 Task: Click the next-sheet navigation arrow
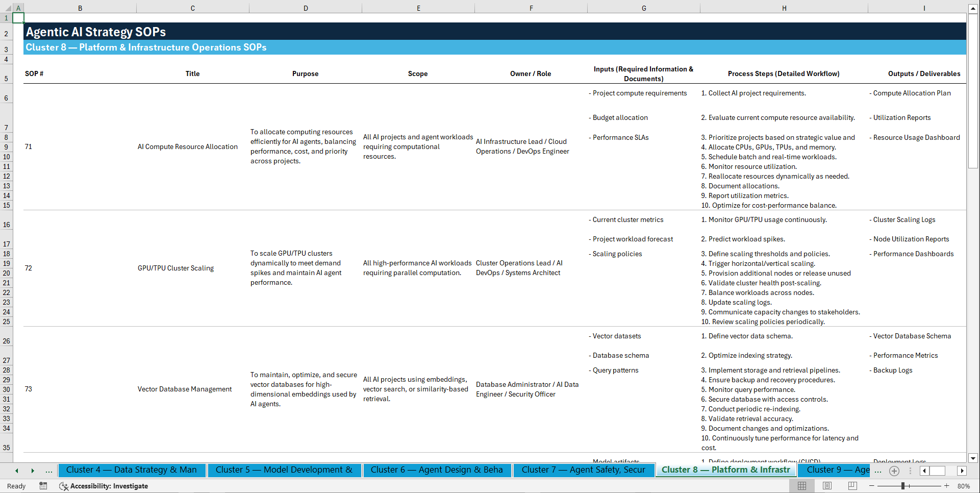[33, 471]
